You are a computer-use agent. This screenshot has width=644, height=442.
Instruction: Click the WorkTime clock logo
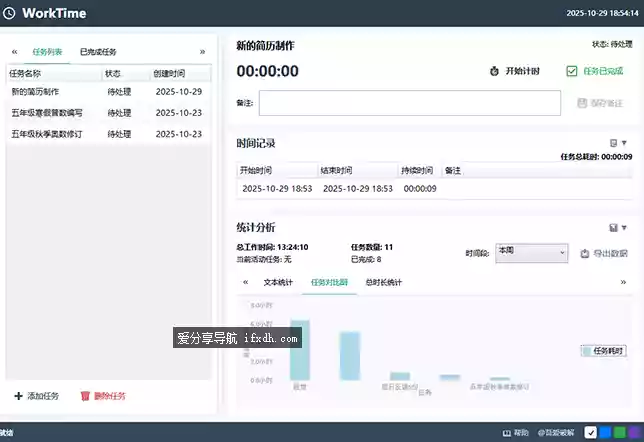pos(9,13)
